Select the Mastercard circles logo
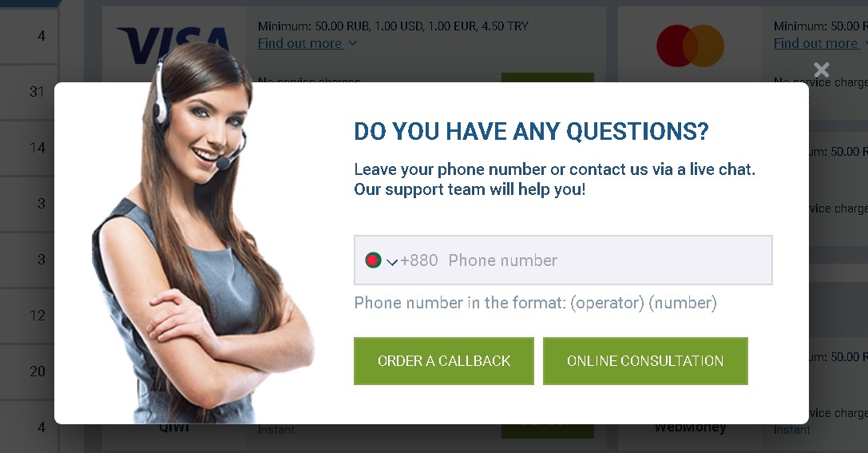This screenshot has height=453, width=868. click(x=690, y=46)
